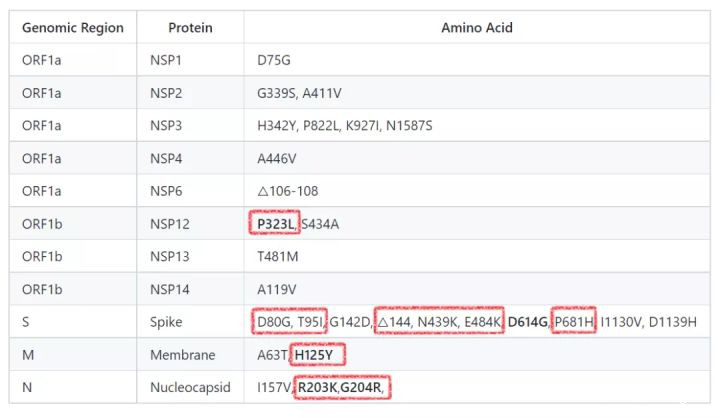Click the D75G amino acid entry
The image size is (720, 418).
(275, 60)
